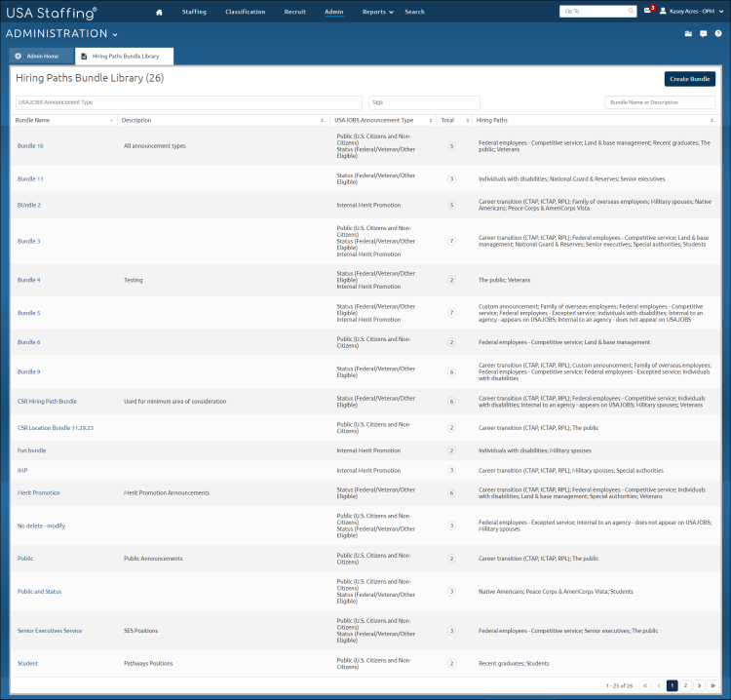Click the 'Merit Promotion Announcements' description
The width and height of the screenshot is (731, 700).
167,493
